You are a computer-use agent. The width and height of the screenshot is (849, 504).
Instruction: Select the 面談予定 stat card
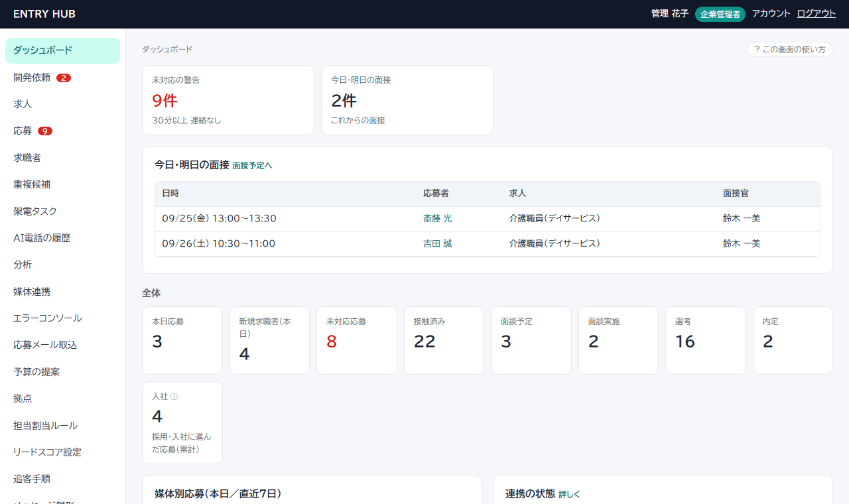click(x=531, y=340)
